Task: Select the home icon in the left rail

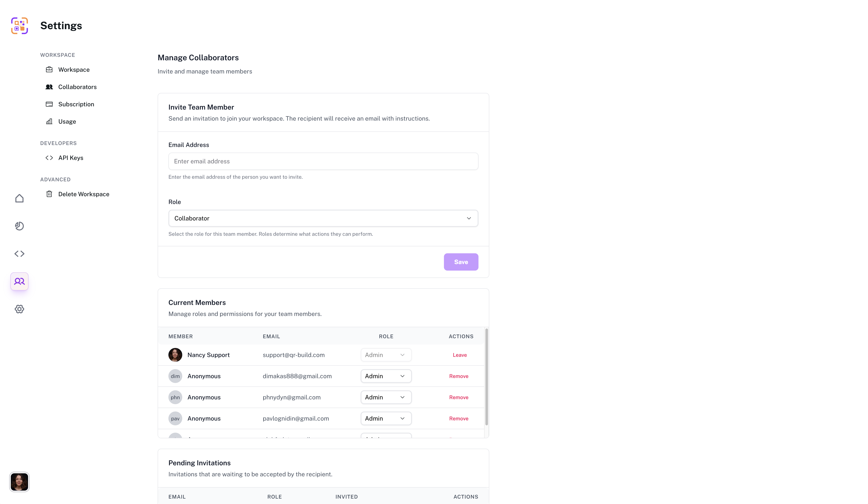Action: pyautogui.click(x=19, y=198)
